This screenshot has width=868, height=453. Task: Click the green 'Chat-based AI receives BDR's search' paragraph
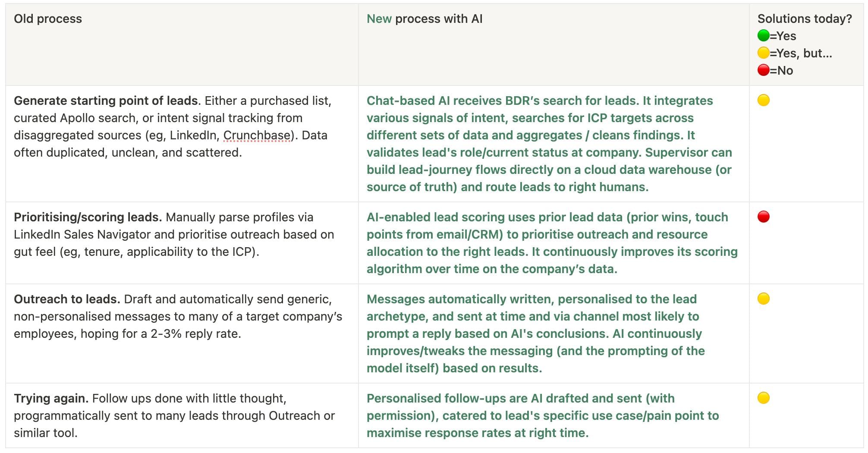(x=549, y=144)
